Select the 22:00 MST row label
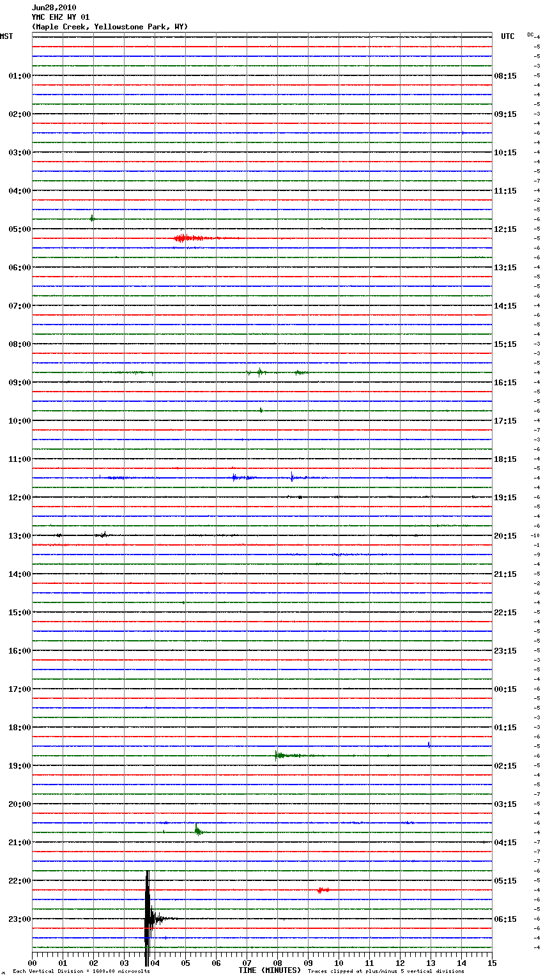This screenshot has width=543, height=980. coord(20,881)
